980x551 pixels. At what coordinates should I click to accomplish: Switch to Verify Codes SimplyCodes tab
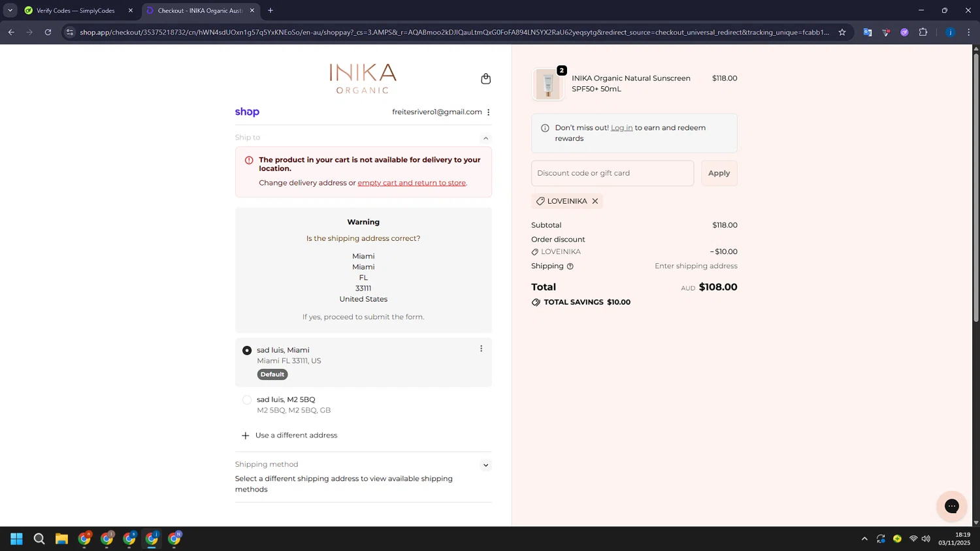pos(76,10)
